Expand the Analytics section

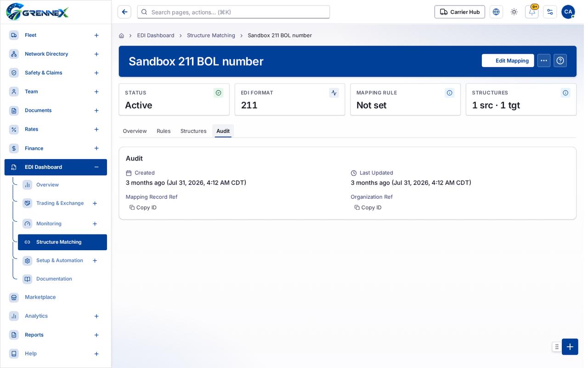click(96, 316)
